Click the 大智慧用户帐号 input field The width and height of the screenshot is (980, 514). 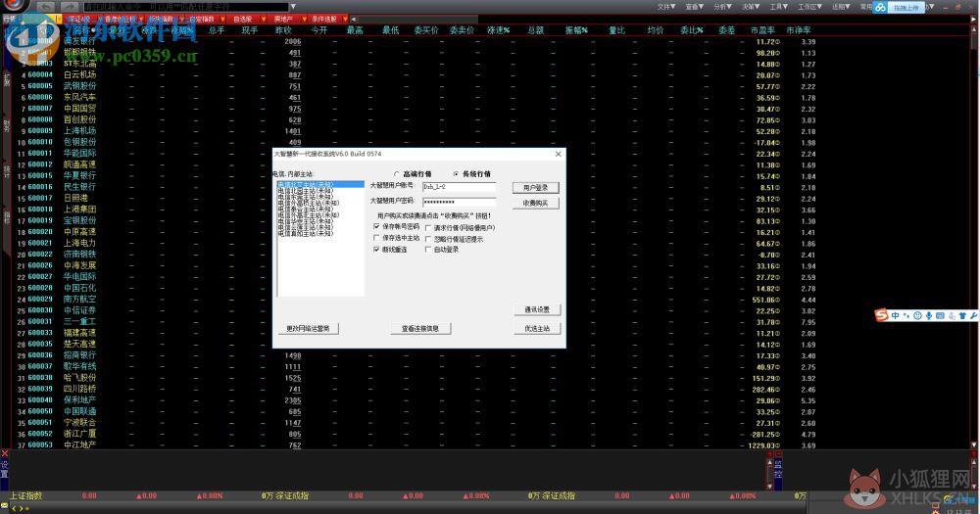(460, 187)
